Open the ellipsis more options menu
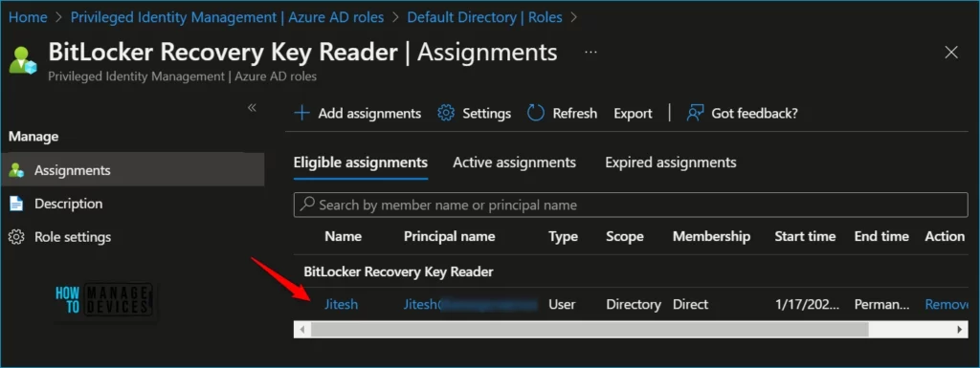 coord(590,53)
